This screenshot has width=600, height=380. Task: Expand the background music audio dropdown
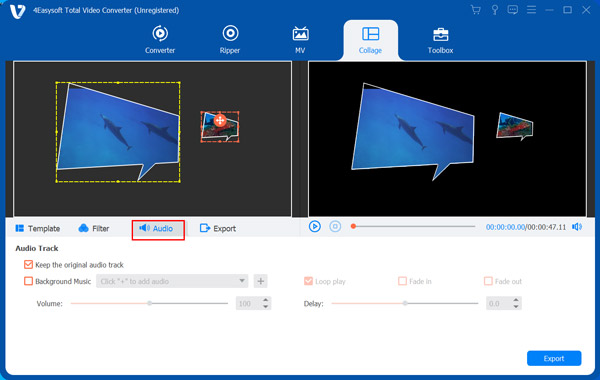pos(242,281)
